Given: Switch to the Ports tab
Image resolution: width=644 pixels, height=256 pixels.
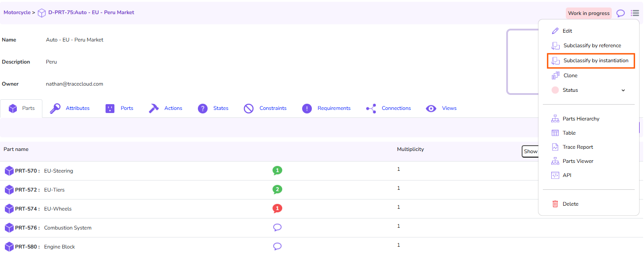Looking at the screenshot, I should (120, 108).
